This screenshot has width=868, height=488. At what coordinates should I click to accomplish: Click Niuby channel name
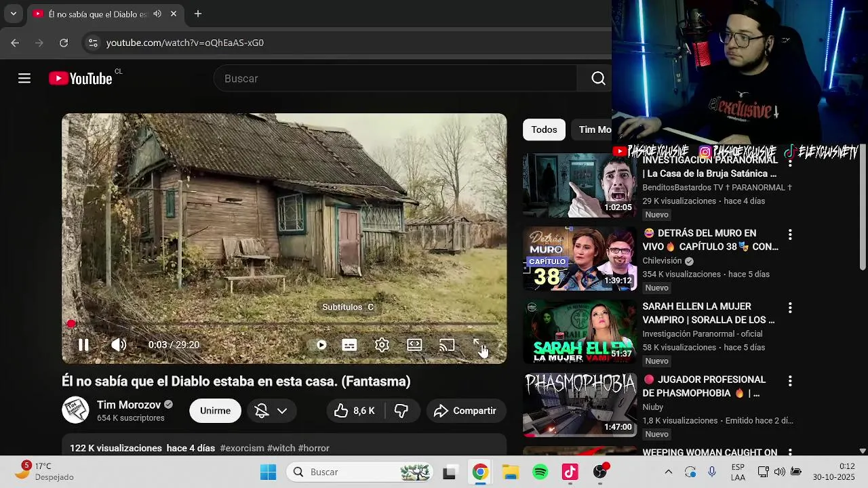(653, 407)
